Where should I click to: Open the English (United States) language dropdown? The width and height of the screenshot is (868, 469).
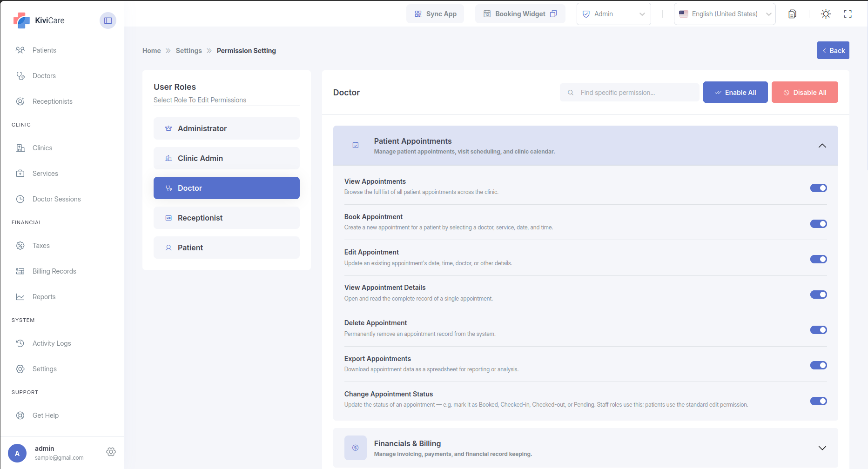tap(725, 14)
